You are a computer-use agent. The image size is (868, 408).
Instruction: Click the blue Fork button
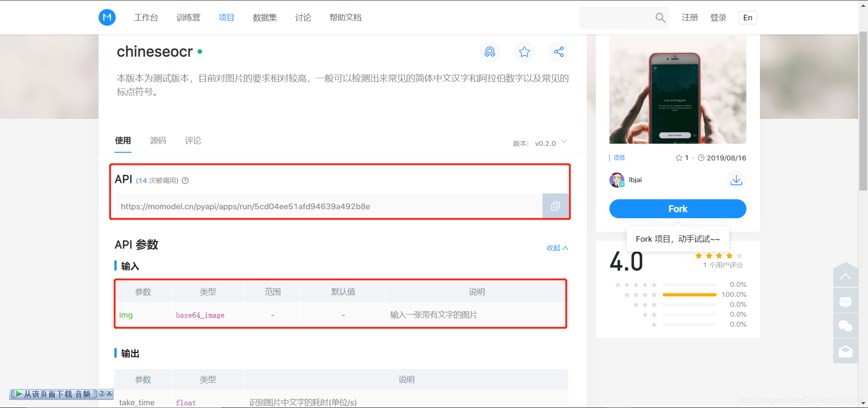(678, 209)
